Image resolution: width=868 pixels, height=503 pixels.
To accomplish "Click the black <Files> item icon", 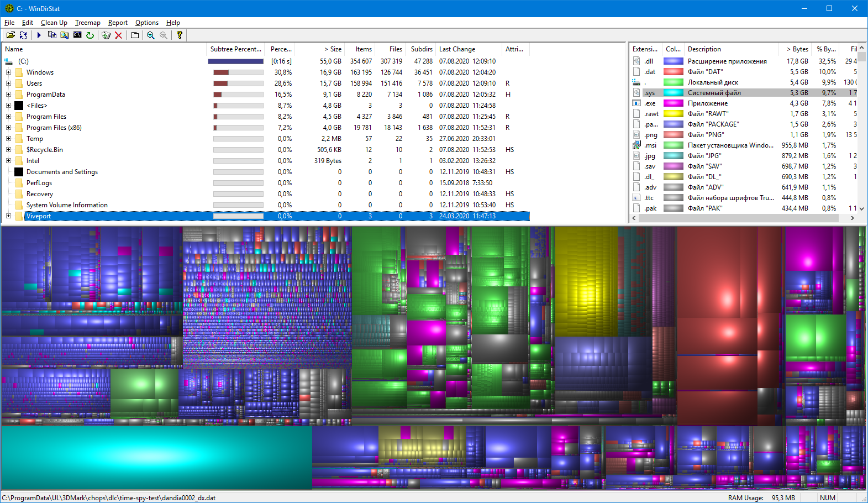I will [19, 106].
